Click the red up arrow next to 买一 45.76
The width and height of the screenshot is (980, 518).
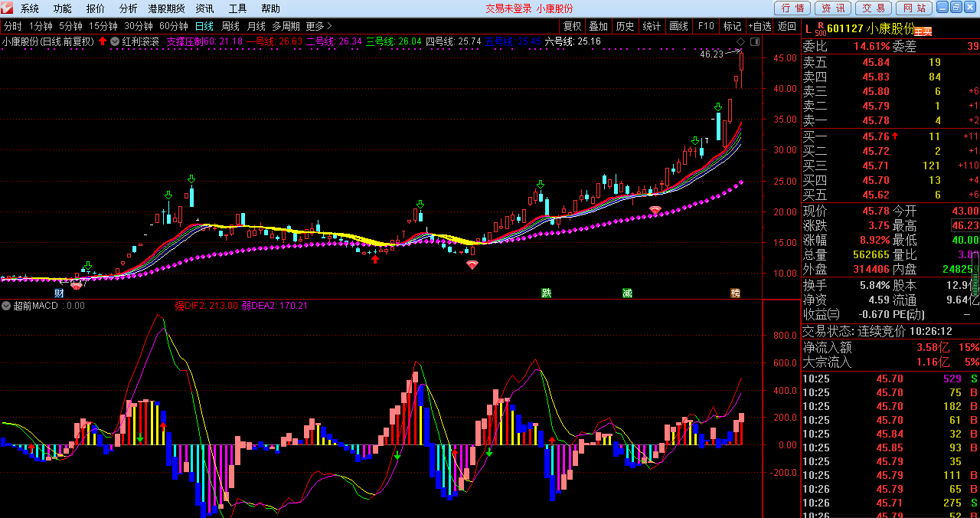coord(894,136)
